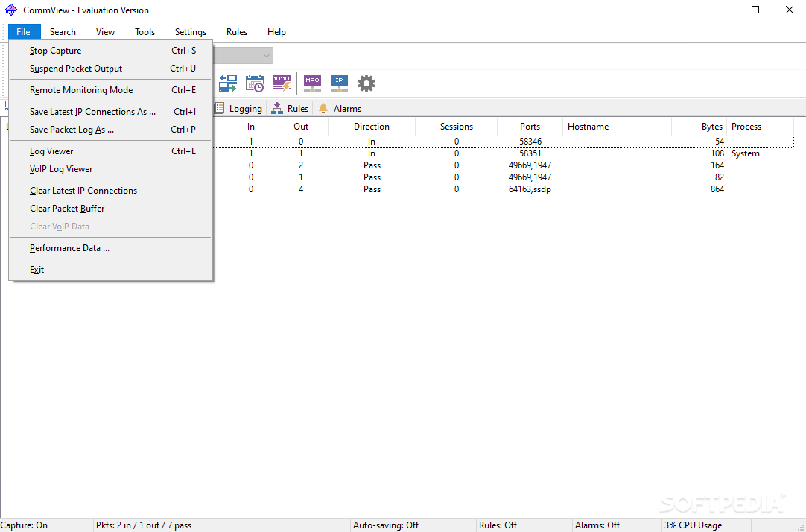Image resolution: width=806 pixels, height=532 pixels.
Task: Open the View menu
Action: tap(105, 32)
